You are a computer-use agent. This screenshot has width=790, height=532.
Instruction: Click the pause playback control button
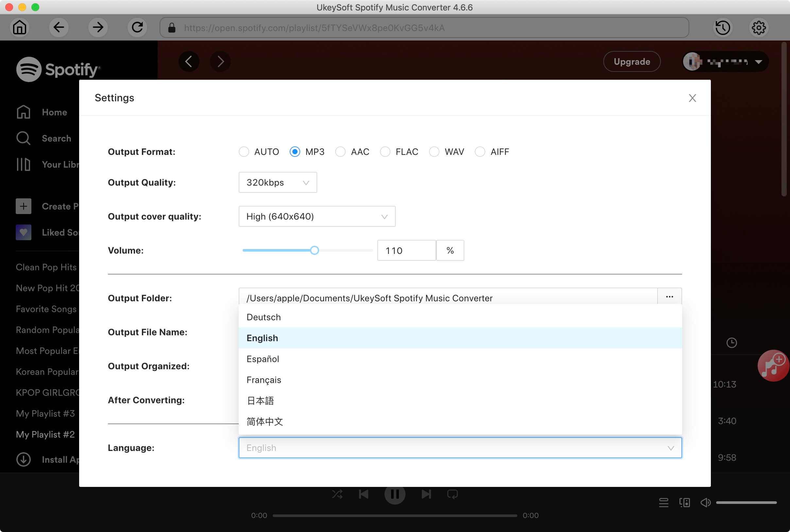[x=394, y=494]
